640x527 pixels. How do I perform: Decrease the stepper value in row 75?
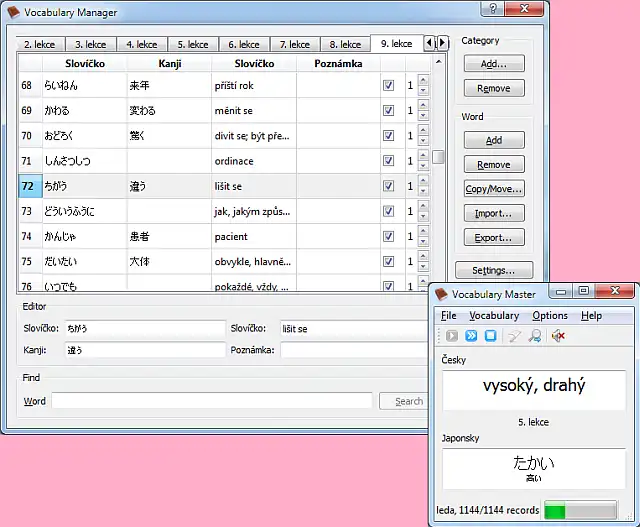(423, 267)
